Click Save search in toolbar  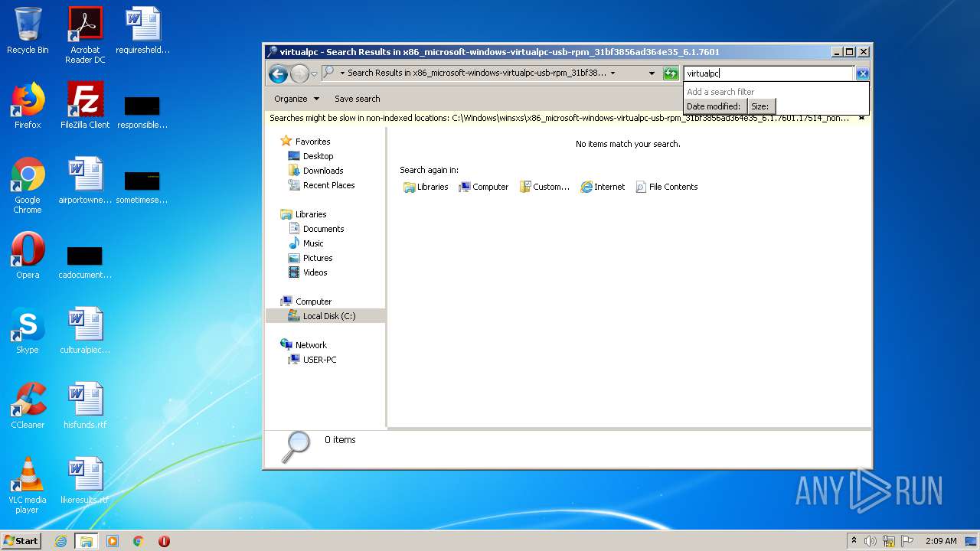click(357, 99)
